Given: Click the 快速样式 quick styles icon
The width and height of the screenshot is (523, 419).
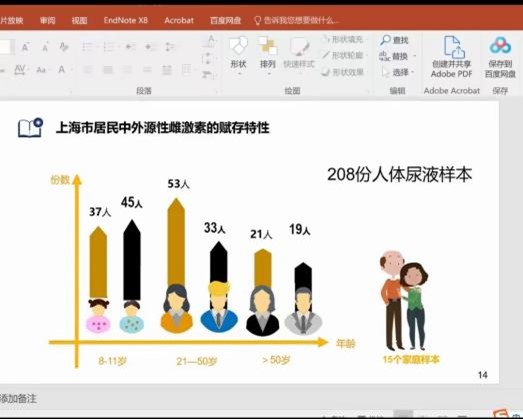Looking at the screenshot, I should (299, 52).
